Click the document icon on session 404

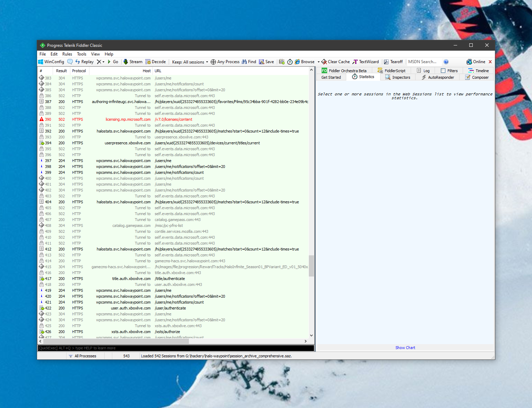coord(42,202)
